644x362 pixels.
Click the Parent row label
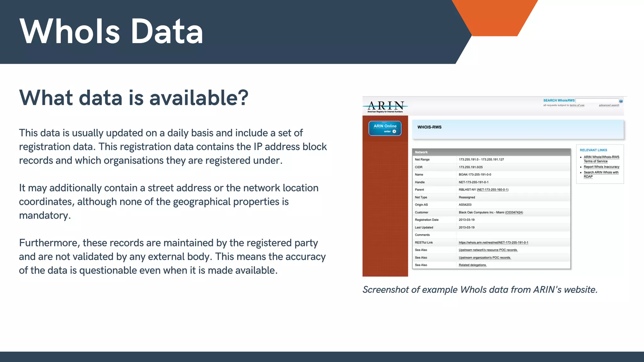(419, 190)
